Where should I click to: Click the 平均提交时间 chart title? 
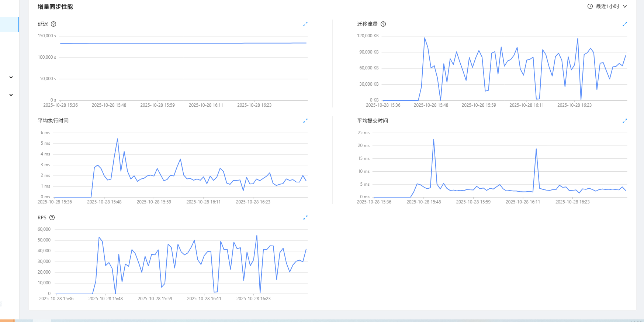tap(372, 121)
